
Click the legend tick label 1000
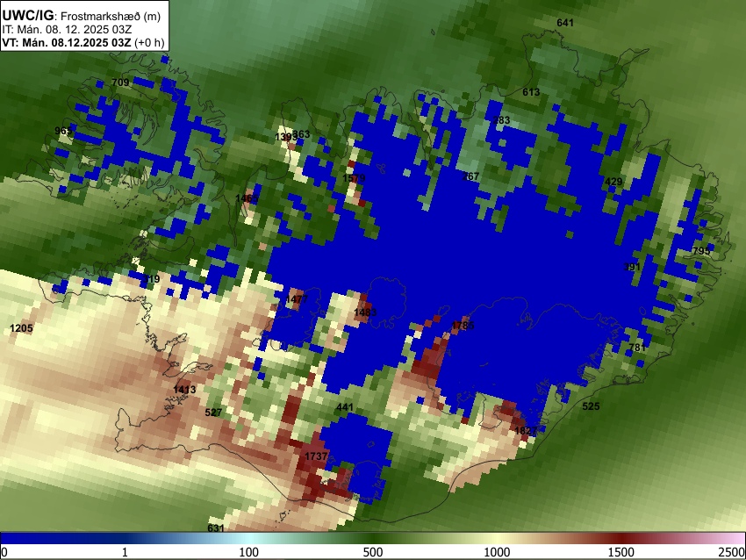tap(497, 552)
